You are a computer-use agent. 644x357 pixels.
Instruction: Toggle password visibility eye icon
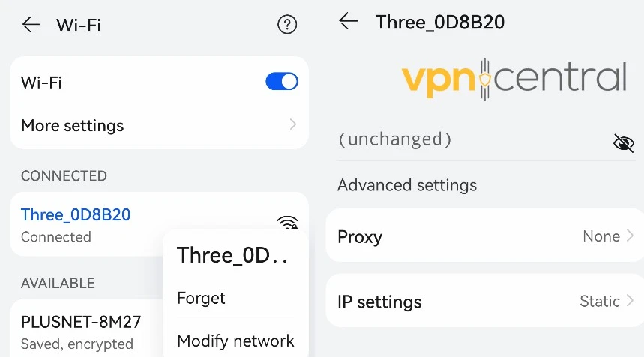624,143
